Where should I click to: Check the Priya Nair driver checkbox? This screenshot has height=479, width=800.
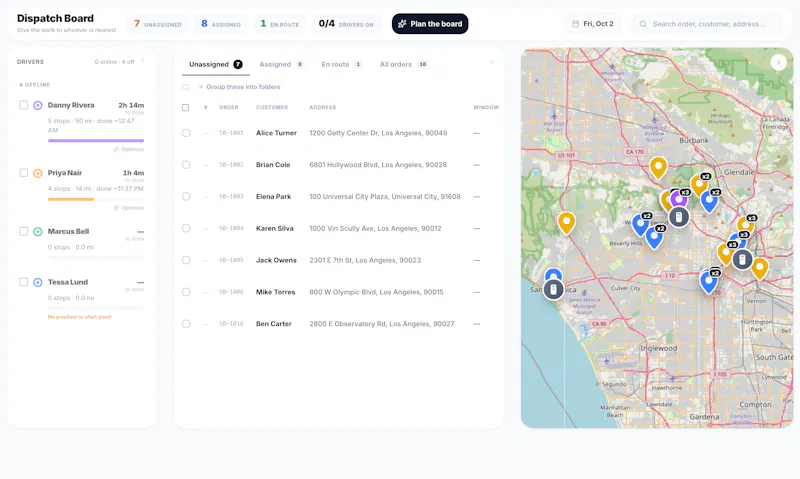[x=23, y=173]
